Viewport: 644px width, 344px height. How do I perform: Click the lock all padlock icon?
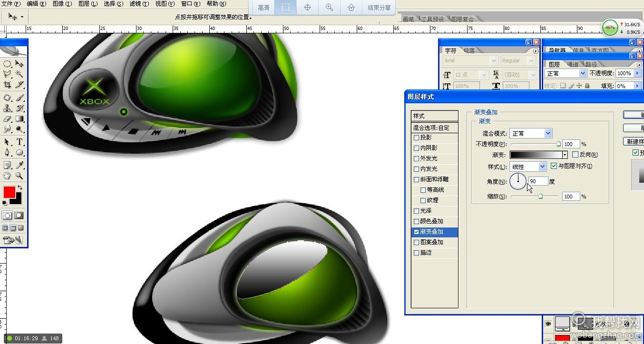click(x=587, y=86)
